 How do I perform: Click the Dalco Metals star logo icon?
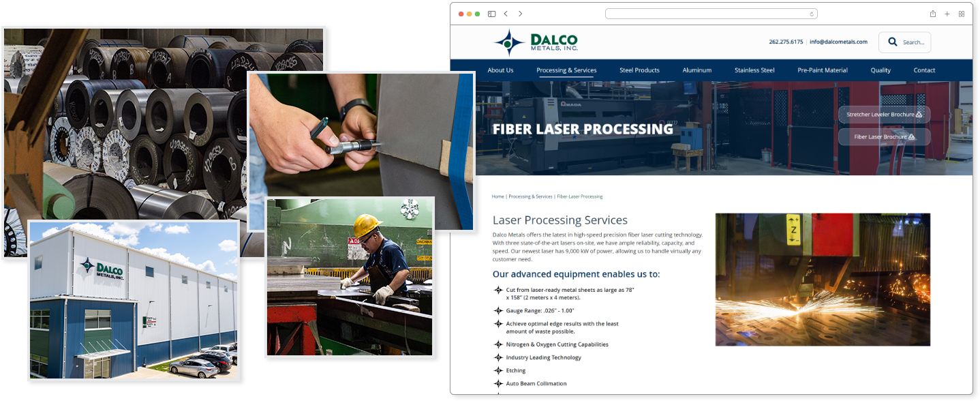click(x=510, y=41)
